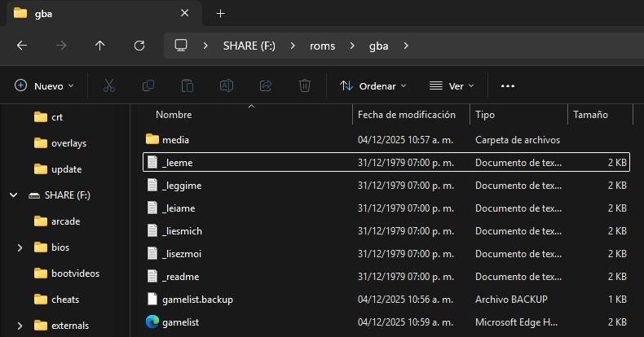Click the Share icon in toolbar

click(265, 85)
